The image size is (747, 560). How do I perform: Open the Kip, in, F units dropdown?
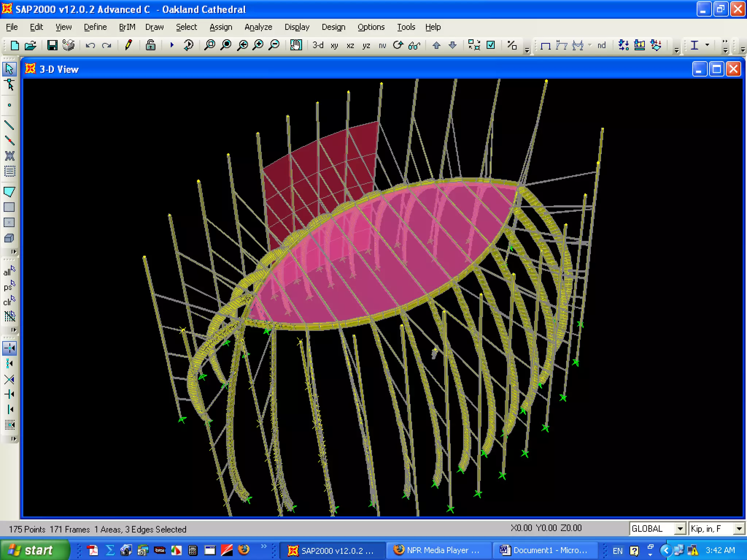[739, 529]
